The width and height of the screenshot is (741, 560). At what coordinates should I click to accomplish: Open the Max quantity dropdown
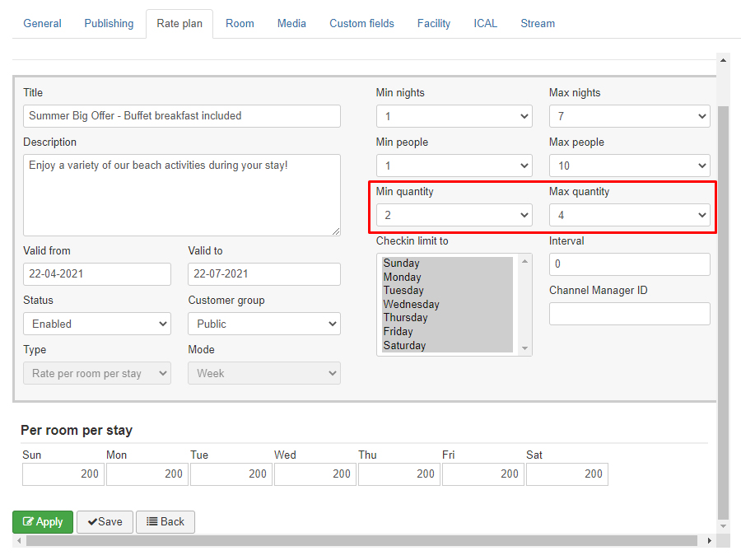point(629,215)
